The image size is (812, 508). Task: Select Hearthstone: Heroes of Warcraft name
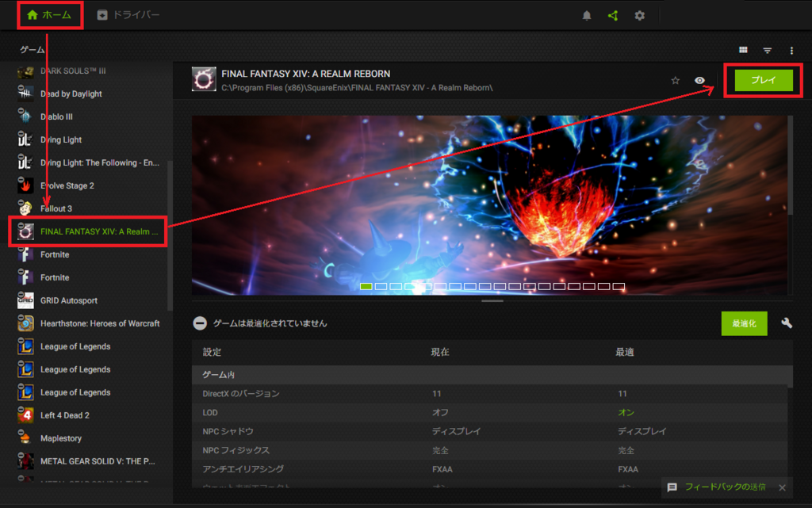coord(100,323)
